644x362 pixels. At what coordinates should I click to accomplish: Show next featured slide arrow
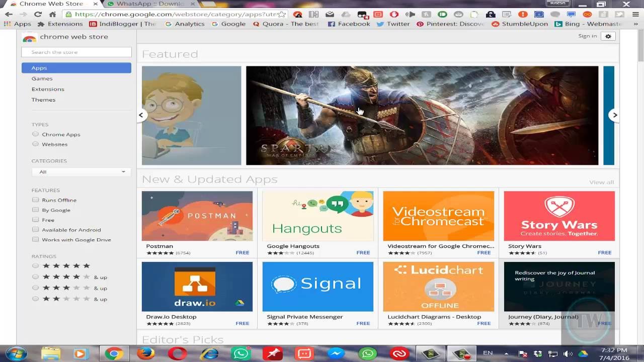click(x=614, y=115)
